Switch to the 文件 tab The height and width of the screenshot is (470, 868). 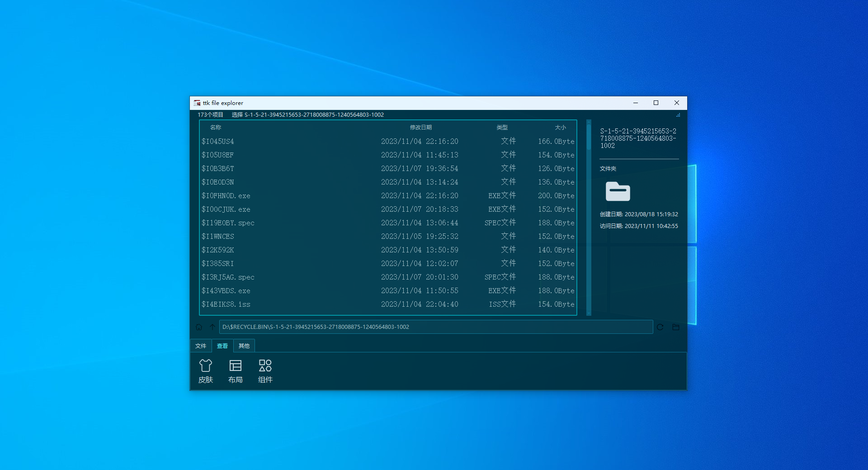(201, 346)
